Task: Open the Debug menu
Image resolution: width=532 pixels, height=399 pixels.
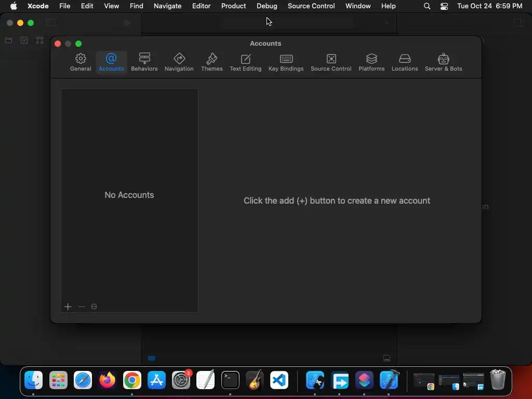Action: click(x=267, y=6)
